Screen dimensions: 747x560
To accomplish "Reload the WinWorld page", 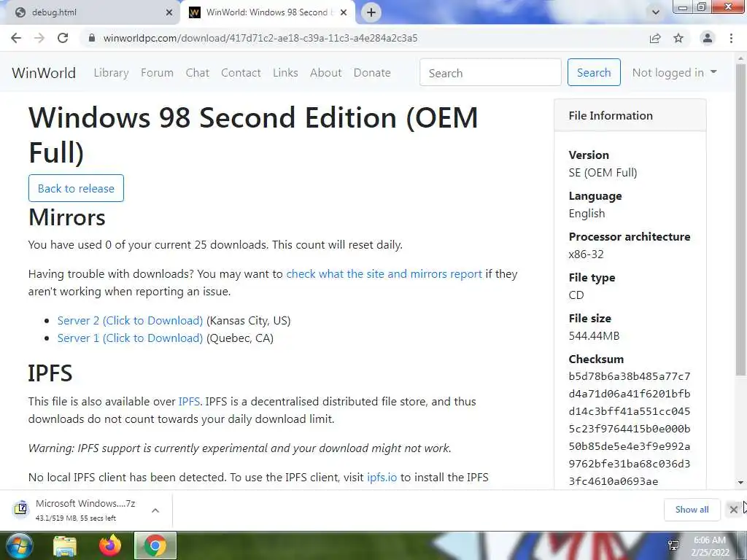I will pyautogui.click(x=63, y=38).
